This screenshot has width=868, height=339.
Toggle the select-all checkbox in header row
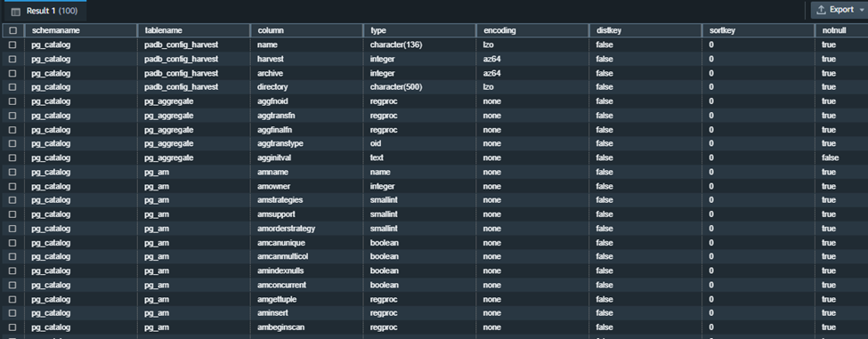(12, 31)
